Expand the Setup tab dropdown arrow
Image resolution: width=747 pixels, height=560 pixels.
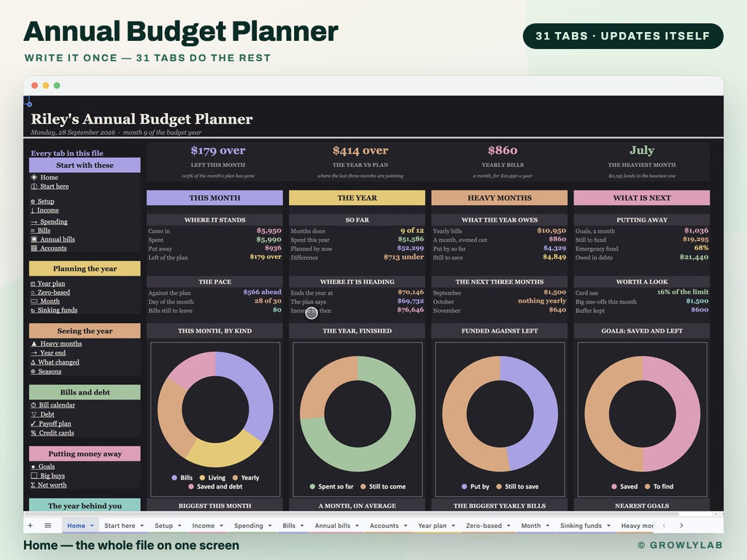pyautogui.click(x=179, y=526)
